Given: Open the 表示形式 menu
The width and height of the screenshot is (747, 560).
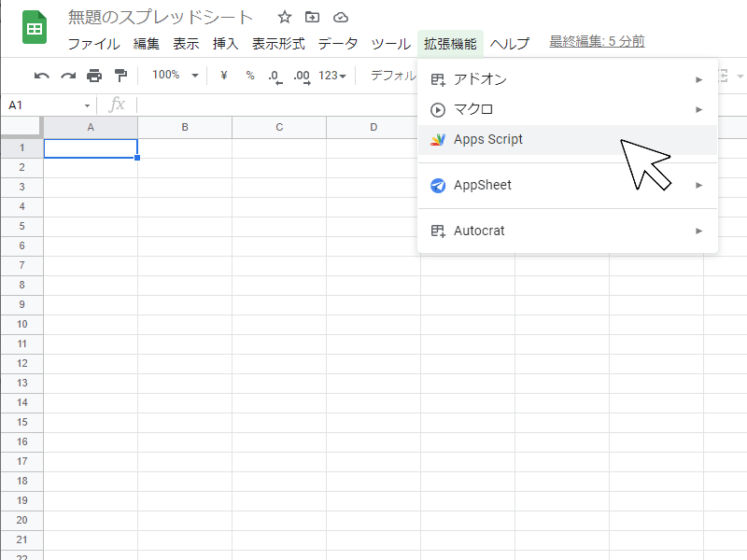Looking at the screenshot, I should [278, 44].
